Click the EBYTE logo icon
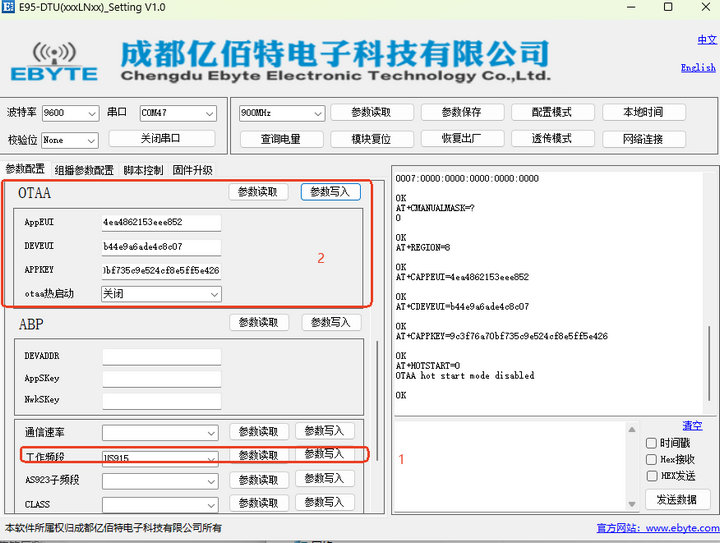Image resolution: width=720 pixels, height=543 pixels. pos(54,61)
